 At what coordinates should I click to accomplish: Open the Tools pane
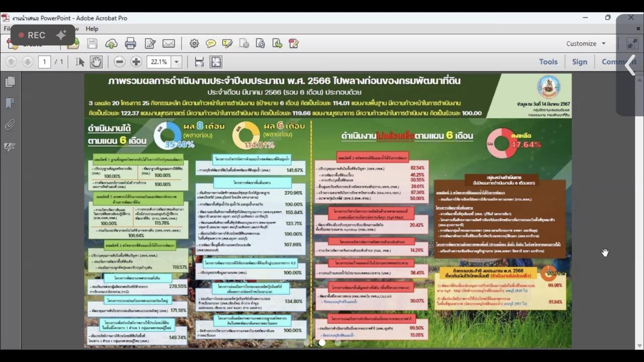click(x=548, y=62)
